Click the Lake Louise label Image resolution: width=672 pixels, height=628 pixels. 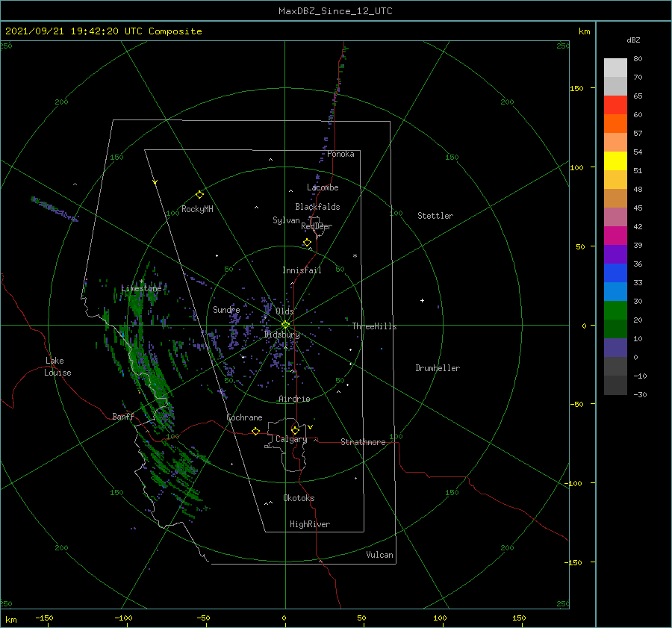[x=57, y=367]
